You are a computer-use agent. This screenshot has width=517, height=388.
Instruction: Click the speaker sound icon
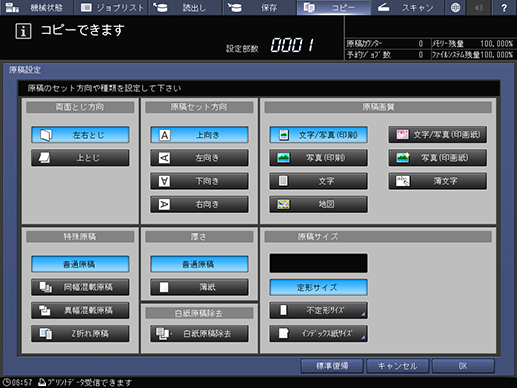[x=479, y=7]
